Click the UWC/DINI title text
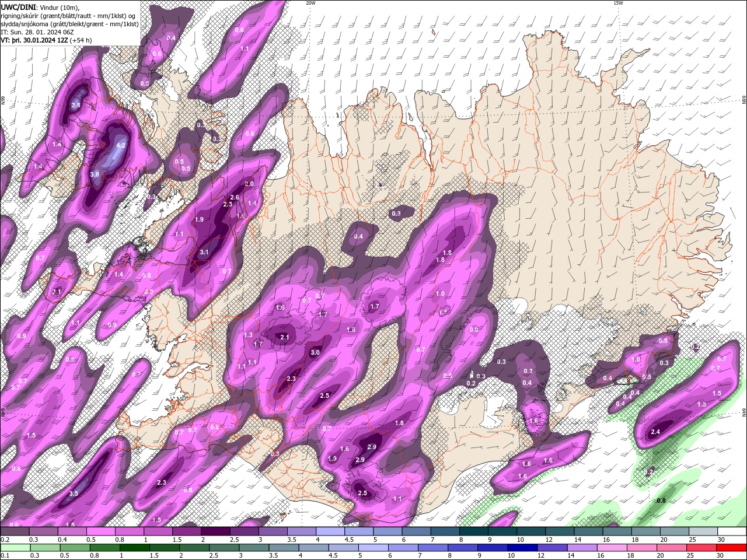Screen dimensions: 747x560 [19, 7]
